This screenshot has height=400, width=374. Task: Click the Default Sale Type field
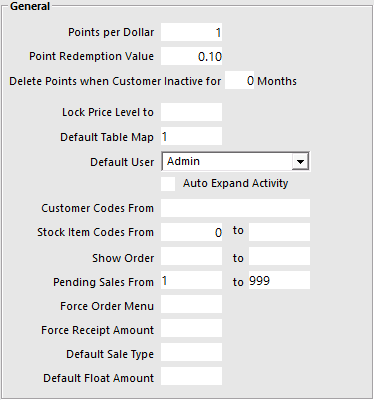pos(191,352)
